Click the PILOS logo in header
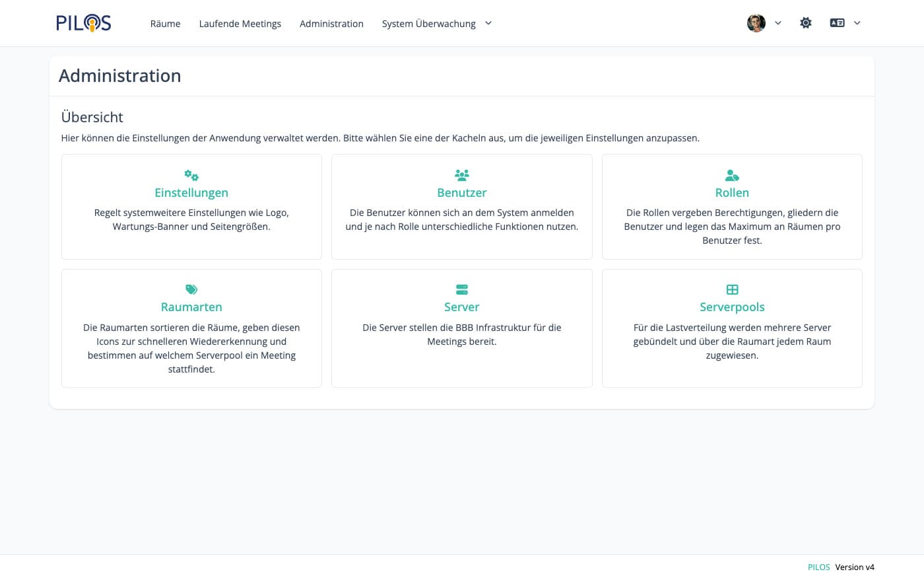 pos(84,23)
